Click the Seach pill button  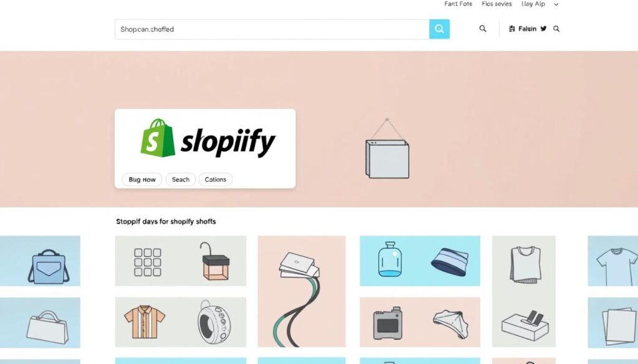[x=181, y=180]
